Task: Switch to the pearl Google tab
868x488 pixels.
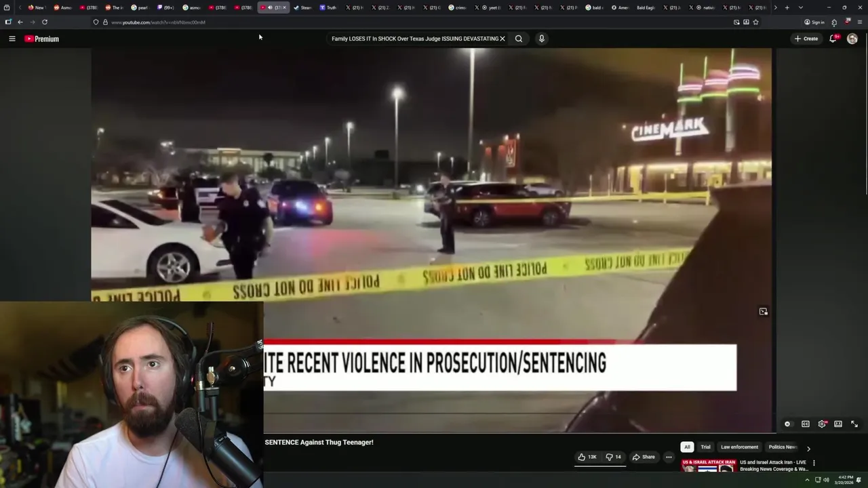Action: pyautogui.click(x=141, y=7)
